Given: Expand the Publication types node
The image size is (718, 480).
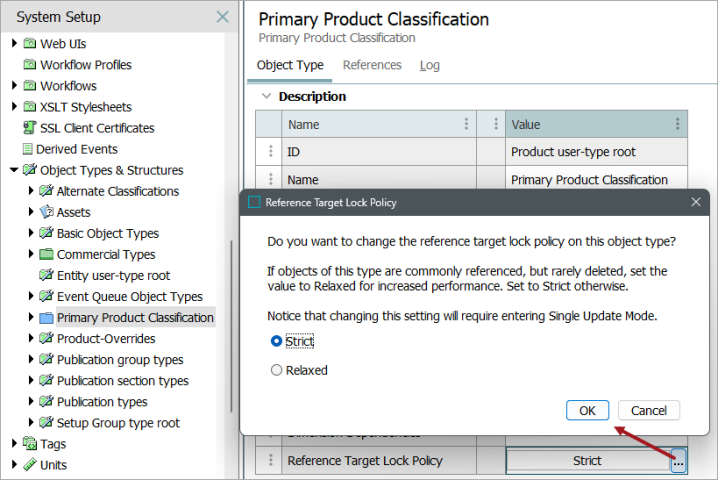Looking at the screenshot, I should point(31,402).
